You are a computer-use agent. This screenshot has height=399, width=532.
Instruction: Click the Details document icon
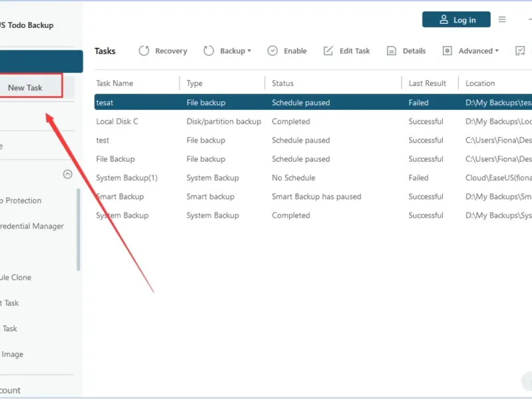pos(392,51)
